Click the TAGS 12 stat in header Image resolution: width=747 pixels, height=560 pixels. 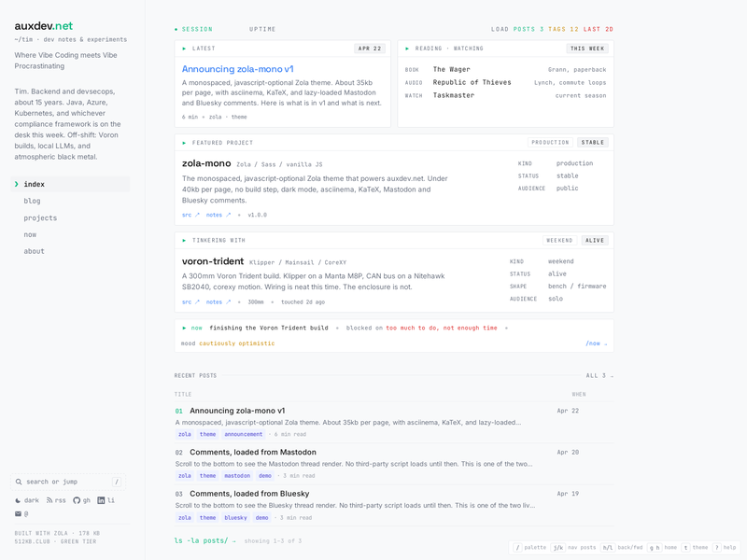coord(563,30)
